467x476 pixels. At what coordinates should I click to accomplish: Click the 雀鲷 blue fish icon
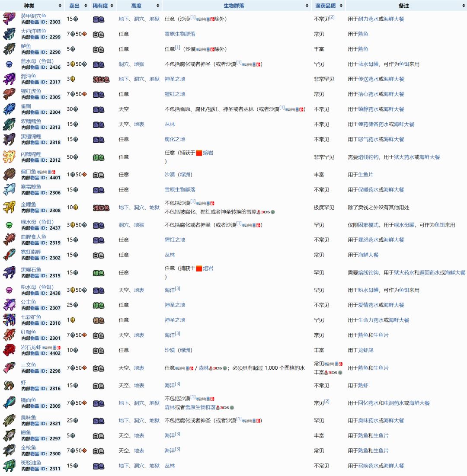coord(9,109)
